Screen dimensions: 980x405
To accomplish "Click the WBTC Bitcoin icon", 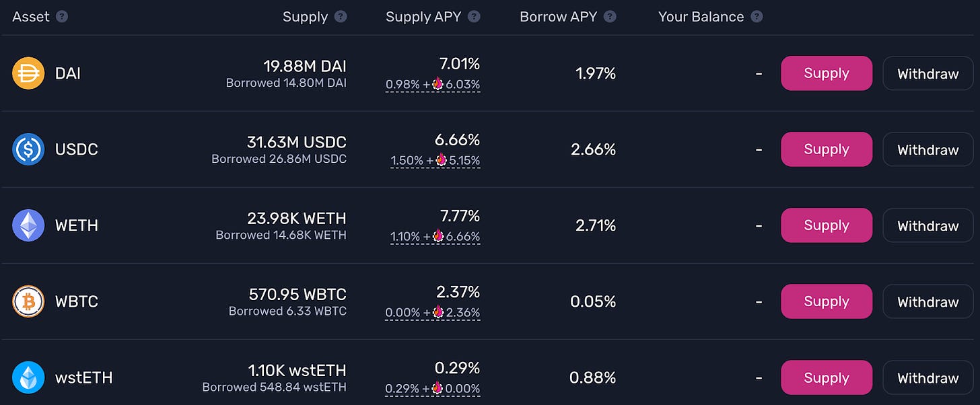I will [x=28, y=301].
